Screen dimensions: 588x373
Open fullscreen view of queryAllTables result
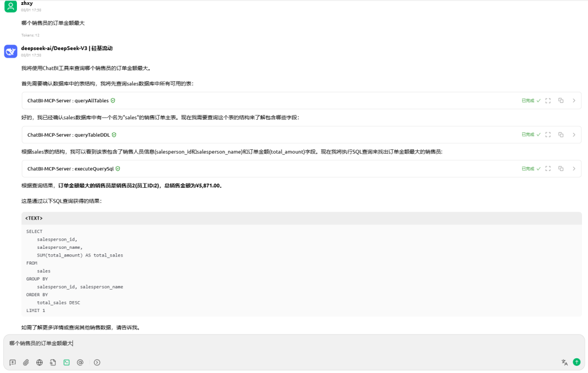(548, 101)
